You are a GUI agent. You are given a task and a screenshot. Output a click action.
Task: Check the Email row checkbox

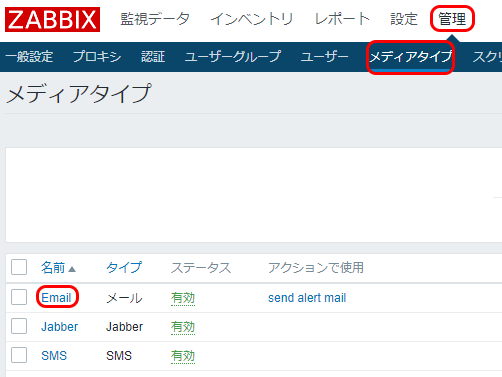pos(19,297)
